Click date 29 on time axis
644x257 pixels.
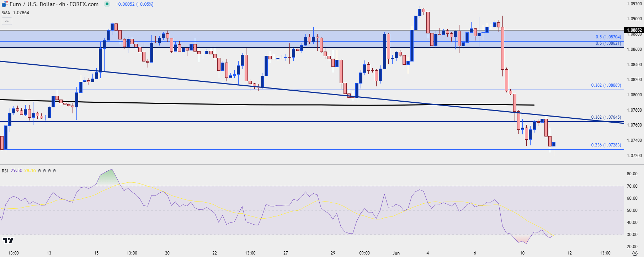tap(333, 253)
